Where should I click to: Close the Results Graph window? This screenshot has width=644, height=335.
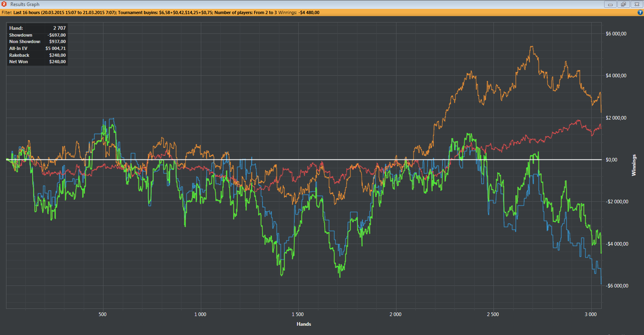click(637, 4)
